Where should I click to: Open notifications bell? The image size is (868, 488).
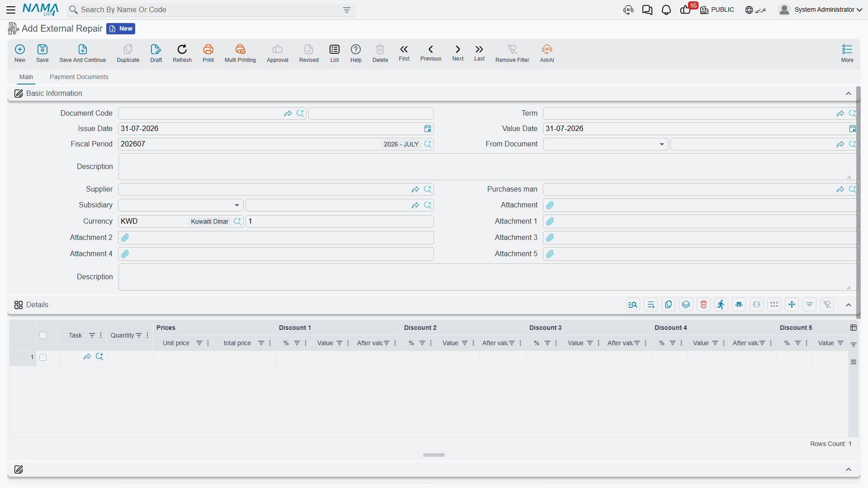(x=666, y=10)
